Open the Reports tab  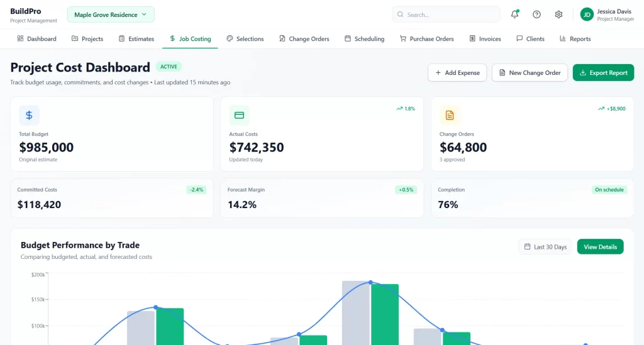[575, 38]
